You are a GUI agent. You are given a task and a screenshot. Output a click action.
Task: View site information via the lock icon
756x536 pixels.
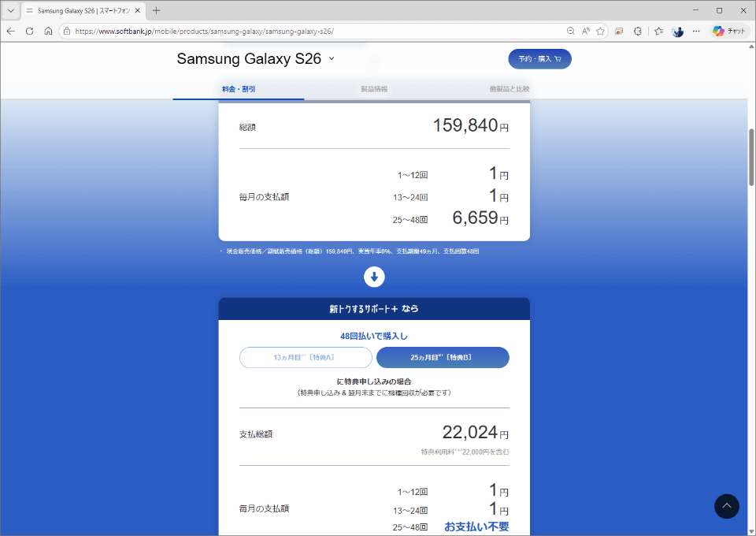pyautogui.click(x=67, y=31)
